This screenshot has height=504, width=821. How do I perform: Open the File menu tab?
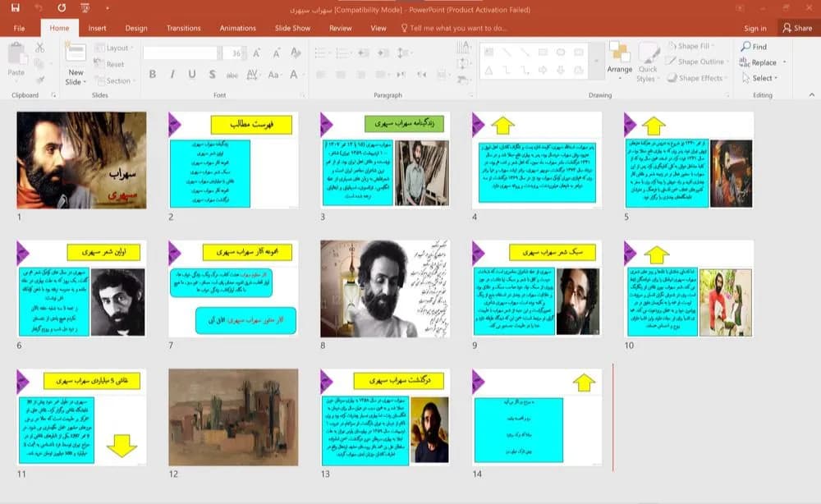(20, 28)
